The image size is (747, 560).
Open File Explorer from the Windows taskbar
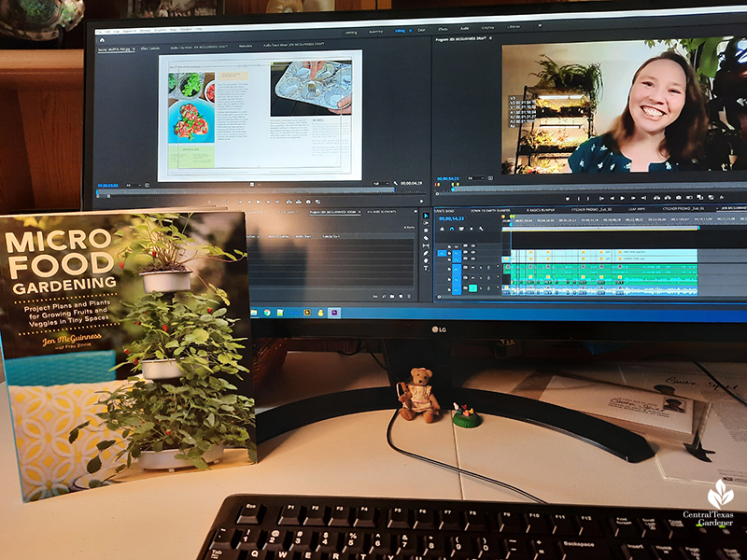[254, 313]
